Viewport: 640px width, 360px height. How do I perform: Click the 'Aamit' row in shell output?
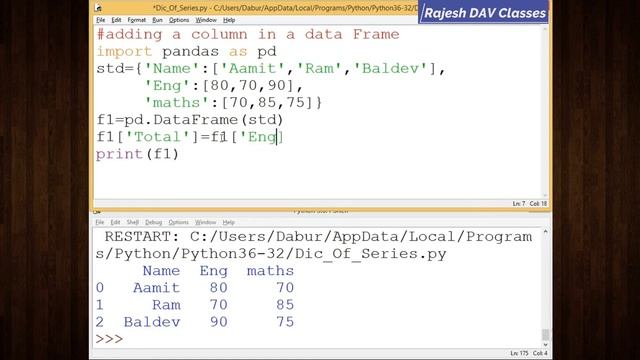pyautogui.click(x=195, y=288)
